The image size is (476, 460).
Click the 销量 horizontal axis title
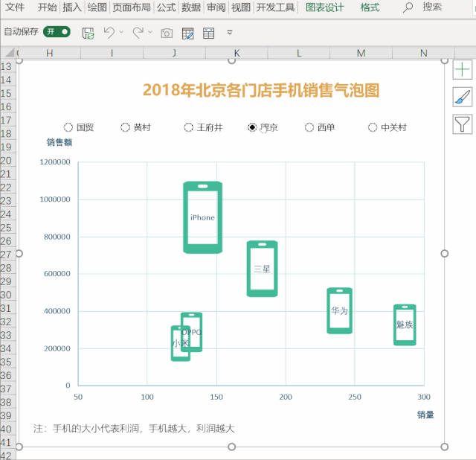coord(425,415)
